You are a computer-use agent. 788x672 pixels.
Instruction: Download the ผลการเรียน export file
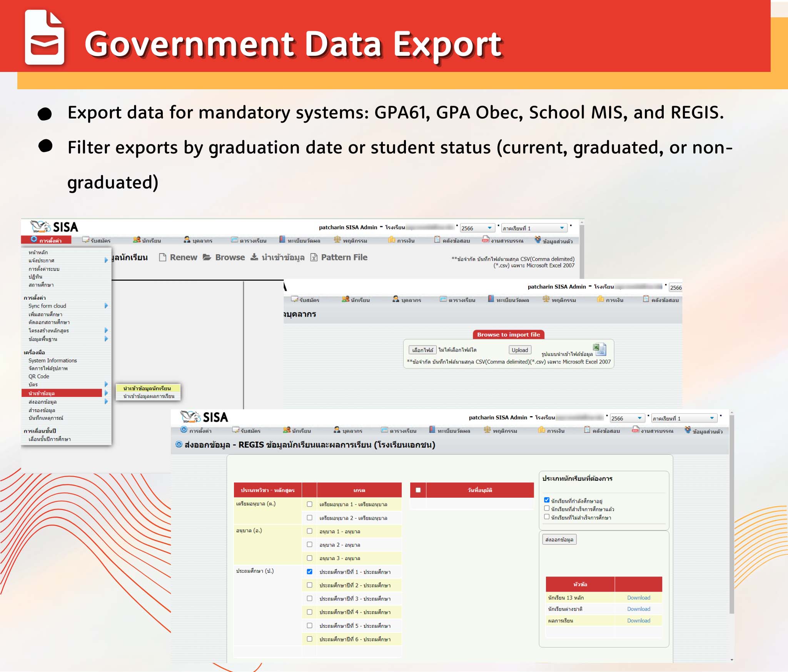[638, 620]
